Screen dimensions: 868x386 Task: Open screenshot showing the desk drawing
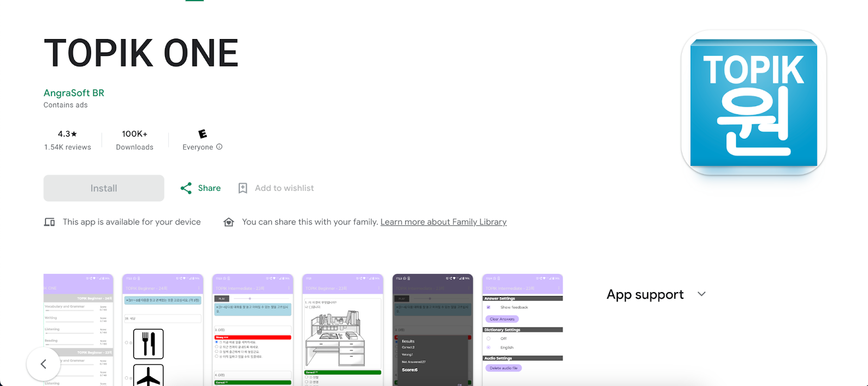(x=343, y=330)
